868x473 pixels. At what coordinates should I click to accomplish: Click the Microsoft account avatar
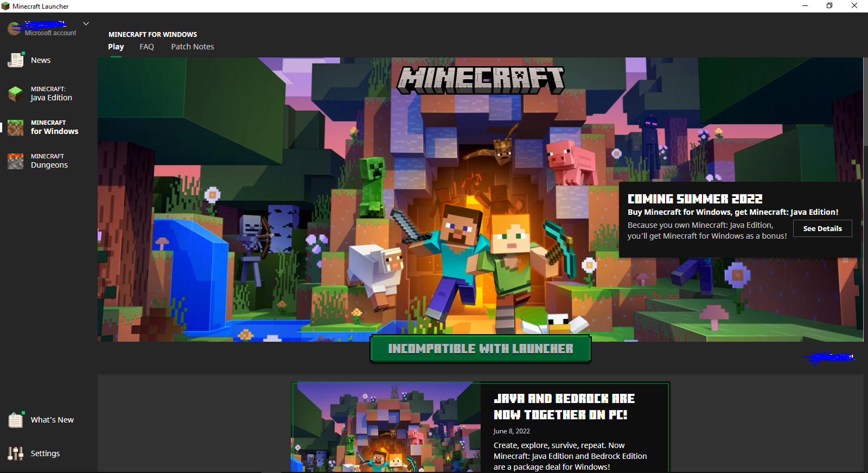[x=14, y=28]
